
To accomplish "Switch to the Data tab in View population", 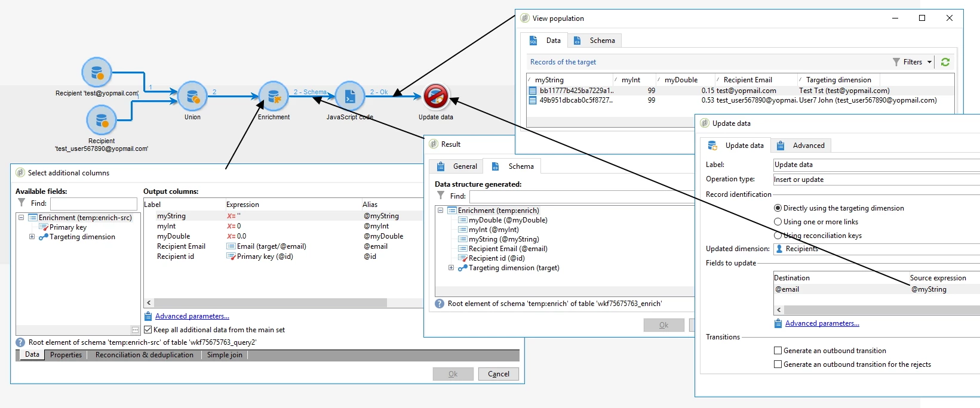I will (545, 41).
